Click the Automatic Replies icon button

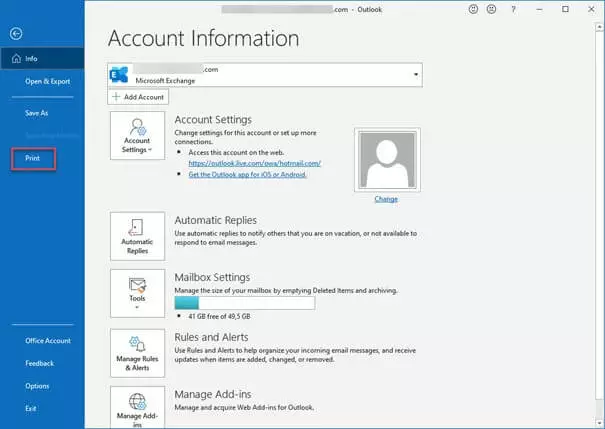(x=137, y=237)
